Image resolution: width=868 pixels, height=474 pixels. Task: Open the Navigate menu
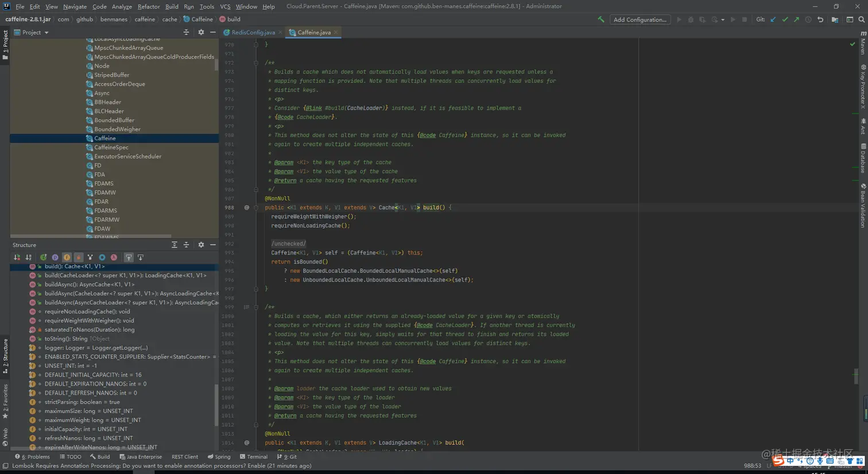pos(75,6)
